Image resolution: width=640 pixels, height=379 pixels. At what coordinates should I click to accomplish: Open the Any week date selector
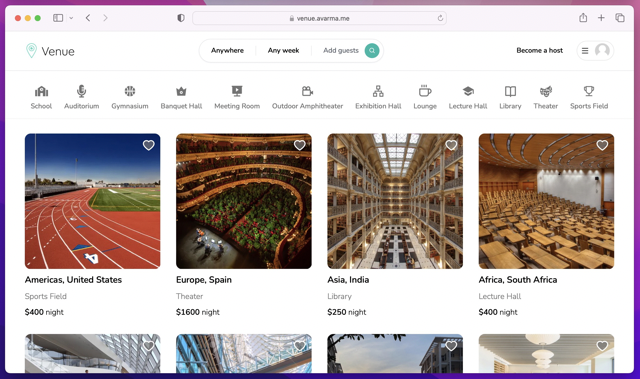tap(283, 50)
